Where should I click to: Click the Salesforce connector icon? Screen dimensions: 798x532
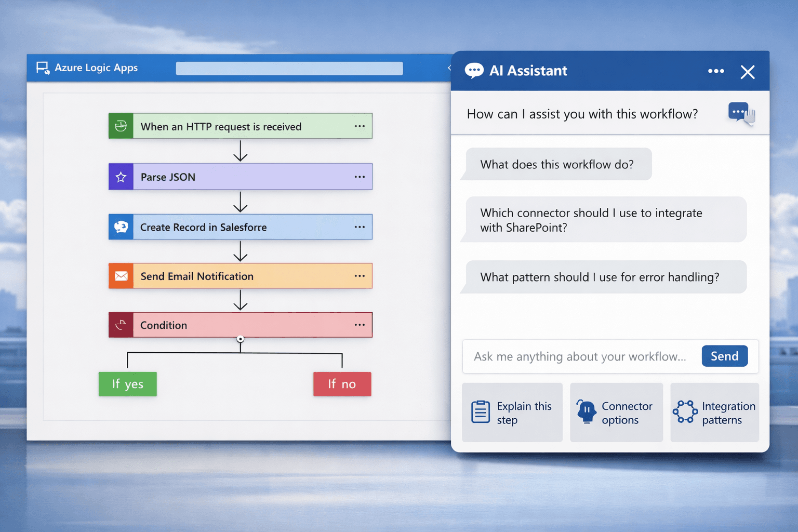tap(121, 227)
